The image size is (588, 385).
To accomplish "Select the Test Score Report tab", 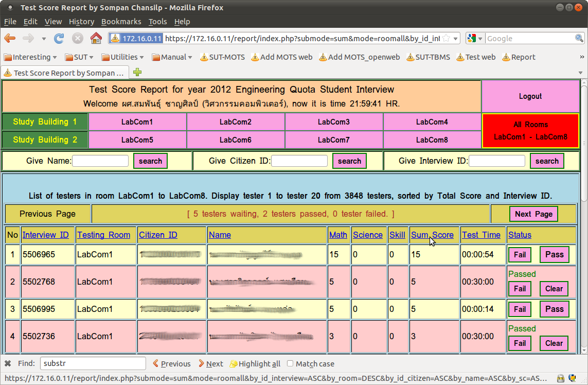I will tap(65, 73).
